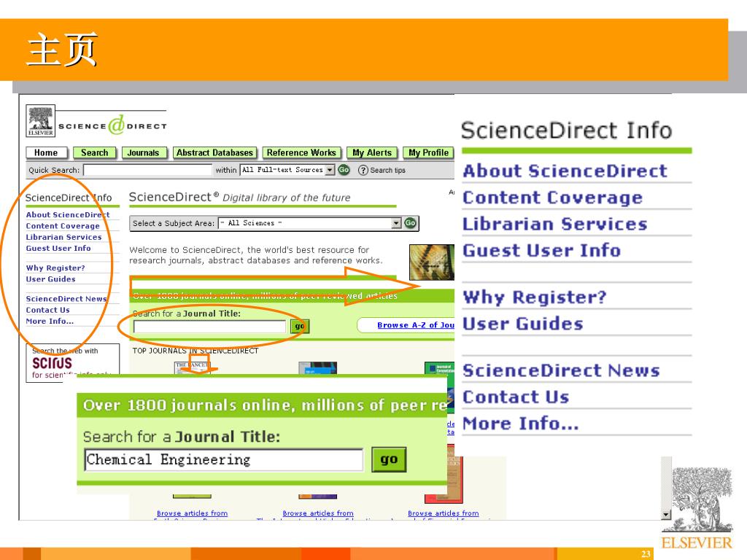The image size is (747, 560).
Task: Open Content Coverage link in small sidebar
Action: (63, 226)
